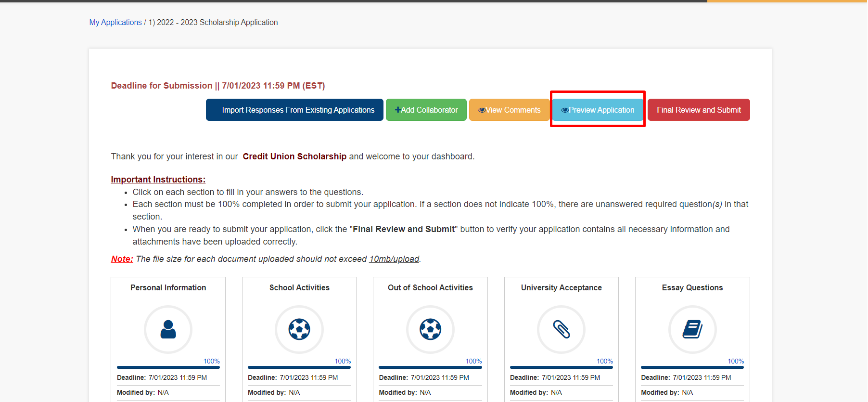Select the Essay Questions section title
868x402 pixels.
point(692,287)
